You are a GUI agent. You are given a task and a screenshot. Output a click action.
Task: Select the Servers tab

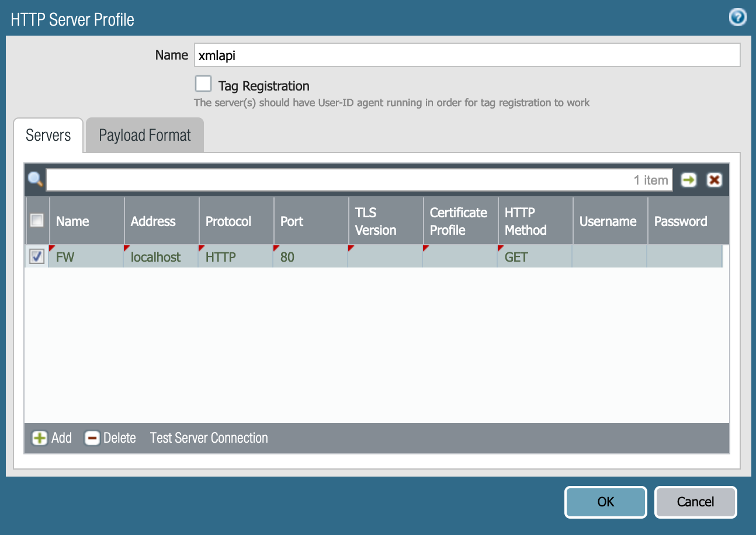coord(48,135)
